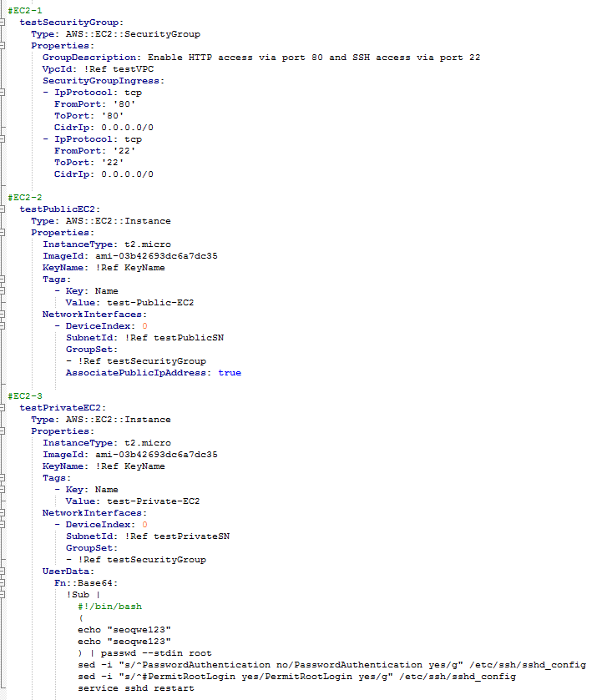Collapse Properties fold under testSecurityGroup
607x700 pixels.
(x=3, y=46)
